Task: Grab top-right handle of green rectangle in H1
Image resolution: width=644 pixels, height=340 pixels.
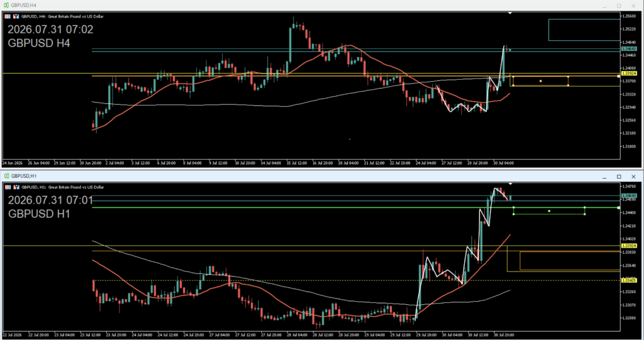Action: [x=584, y=208]
